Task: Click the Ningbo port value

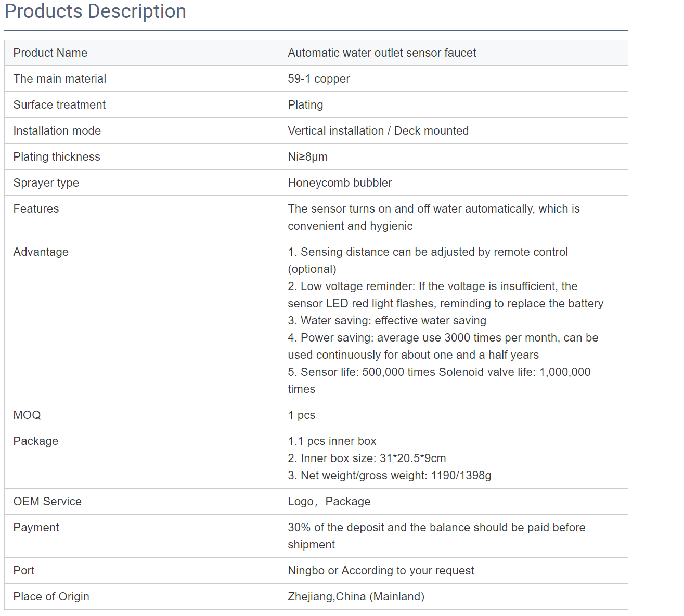Action: coord(381,570)
